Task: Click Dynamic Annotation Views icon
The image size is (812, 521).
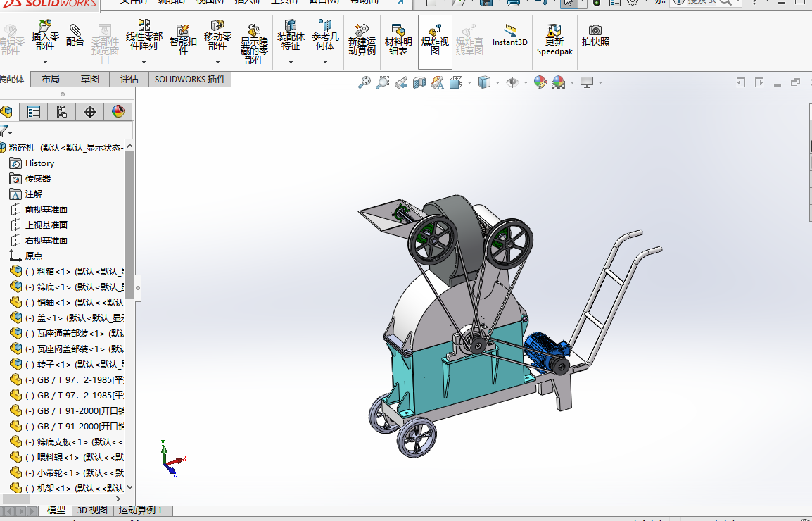Action: tap(438, 82)
